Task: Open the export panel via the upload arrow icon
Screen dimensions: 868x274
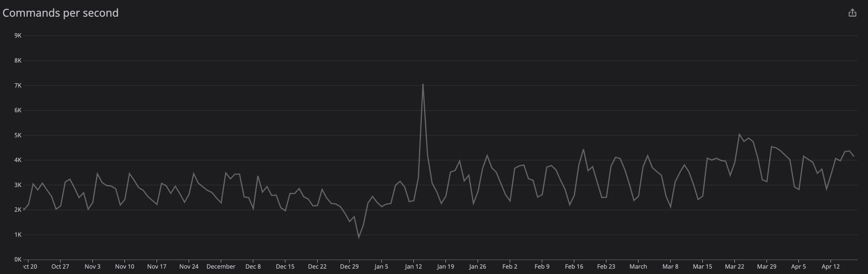Action: click(x=853, y=13)
